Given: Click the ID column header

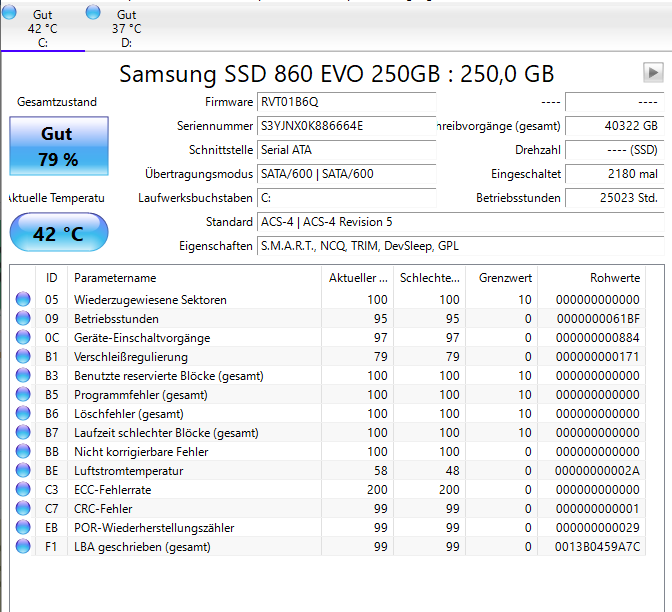Looking at the screenshot, I should coord(51,278).
